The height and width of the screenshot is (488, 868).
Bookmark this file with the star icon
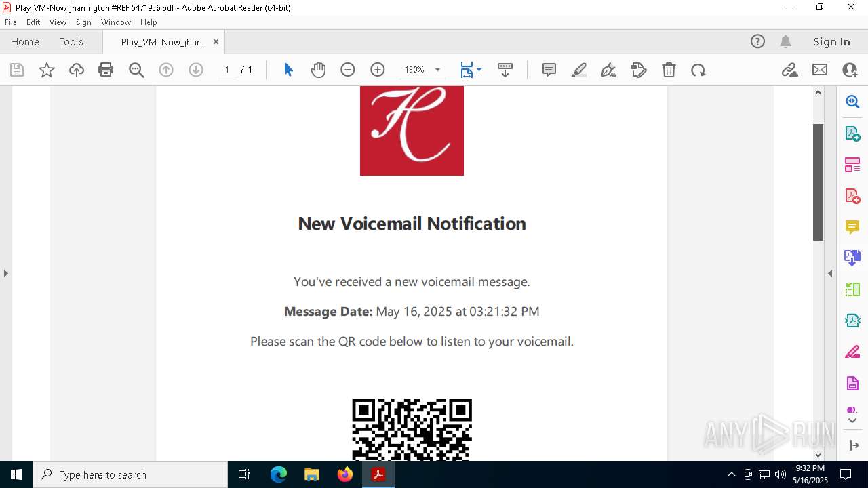coord(47,70)
